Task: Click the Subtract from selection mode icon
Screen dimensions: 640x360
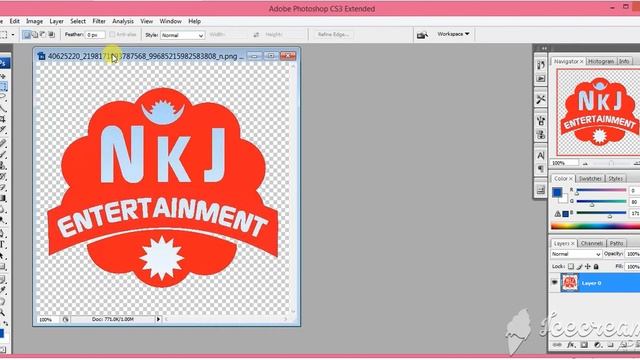Action: [43, 35]
